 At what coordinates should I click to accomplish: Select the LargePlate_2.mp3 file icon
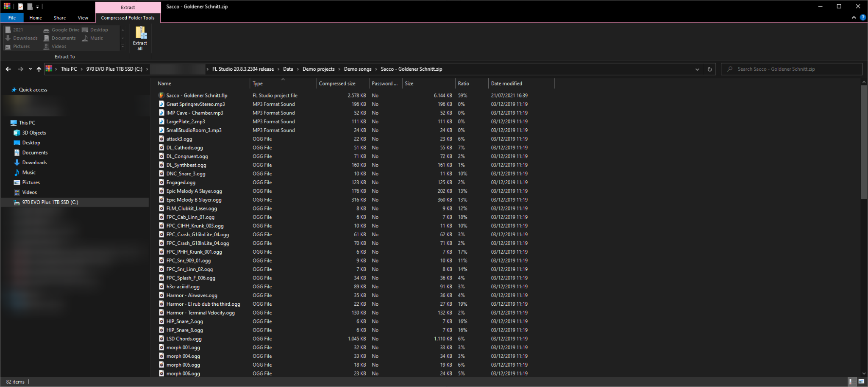(161, 122)
